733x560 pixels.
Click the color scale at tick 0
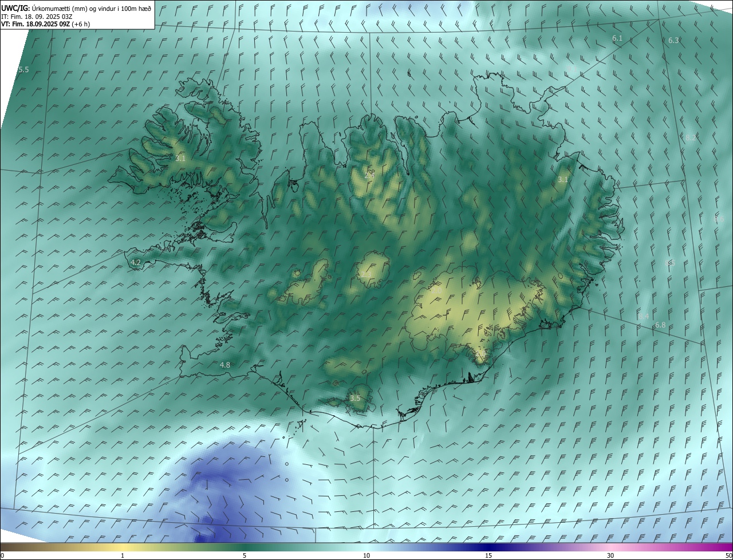tap(2, 555)
